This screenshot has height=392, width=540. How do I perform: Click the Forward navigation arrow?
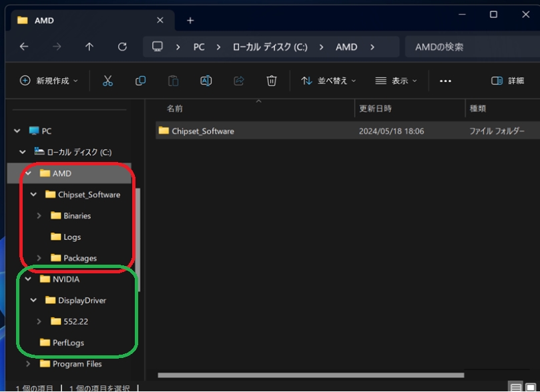pos(57,47)
